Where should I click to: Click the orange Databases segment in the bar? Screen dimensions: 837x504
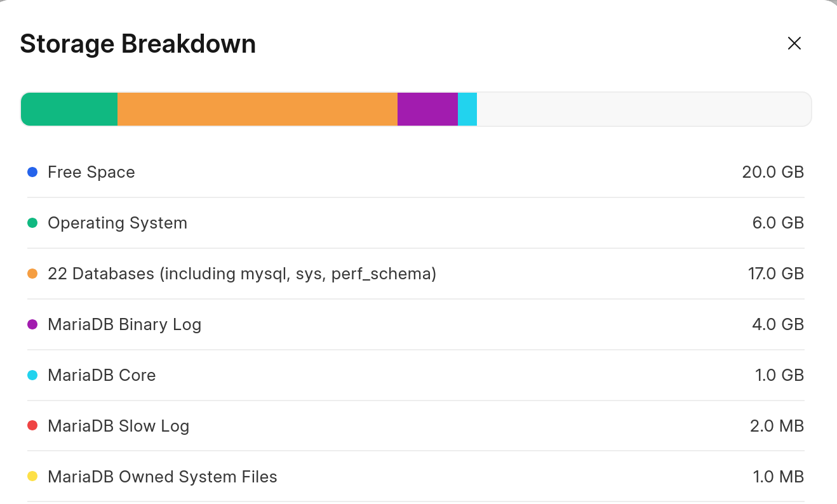point(257,109)
